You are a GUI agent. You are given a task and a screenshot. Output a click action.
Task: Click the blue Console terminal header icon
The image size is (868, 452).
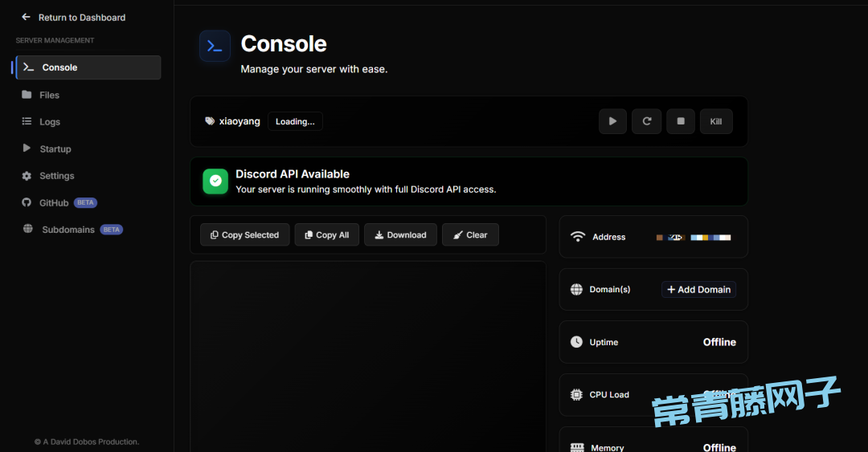tap(215, 46)
